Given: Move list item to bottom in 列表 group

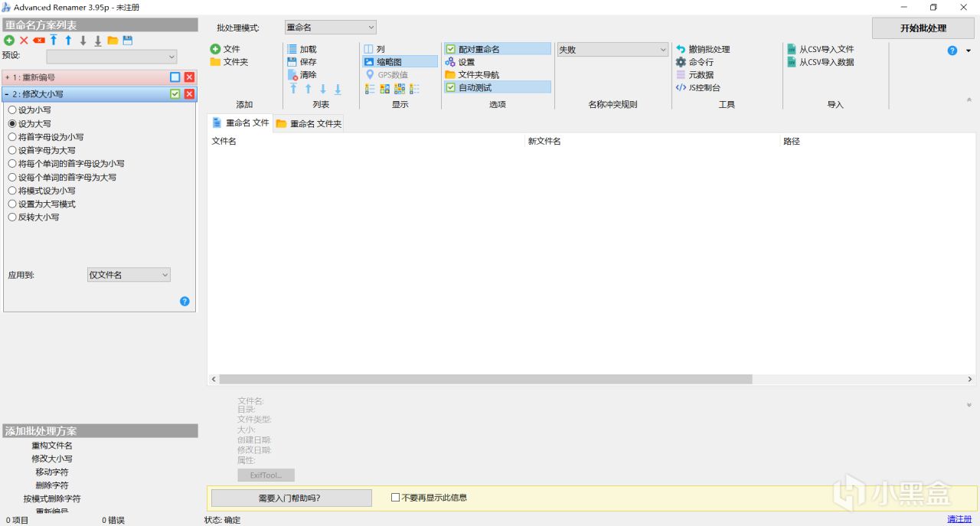Looking at the screenshot, I should pos(338,89).
